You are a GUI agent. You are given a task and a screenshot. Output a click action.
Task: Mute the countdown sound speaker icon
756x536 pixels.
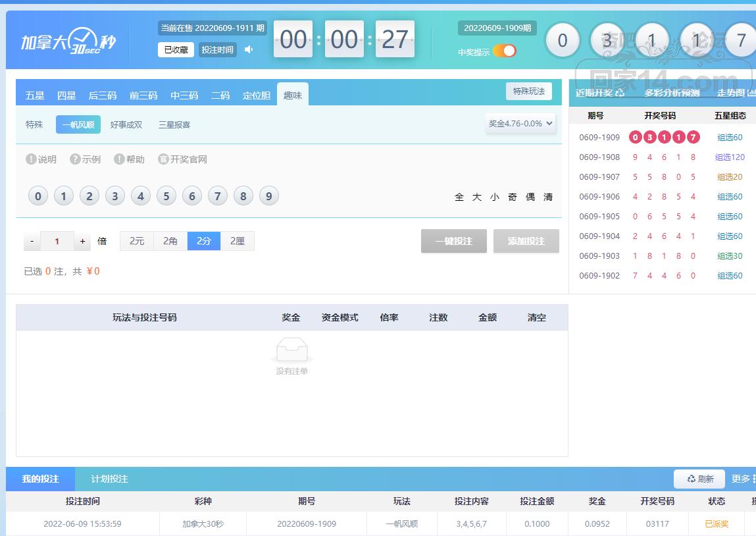click(249, 49)
